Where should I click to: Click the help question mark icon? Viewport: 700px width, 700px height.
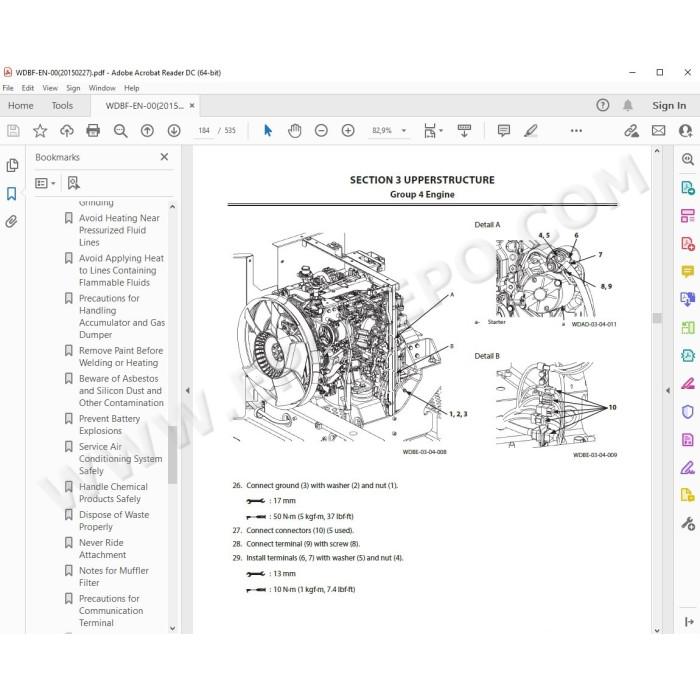point(602,105)
